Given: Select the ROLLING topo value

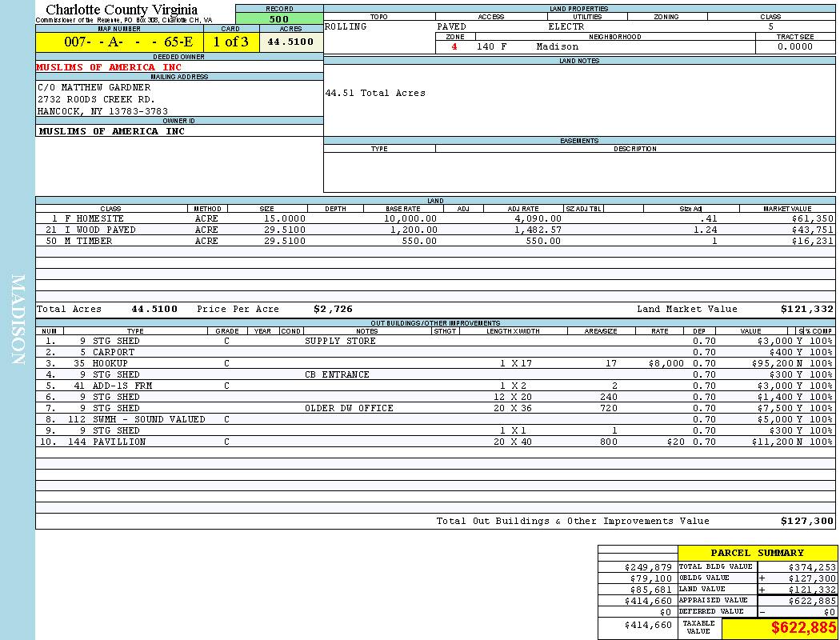Looking at the screenshot, I should (346, 27).
